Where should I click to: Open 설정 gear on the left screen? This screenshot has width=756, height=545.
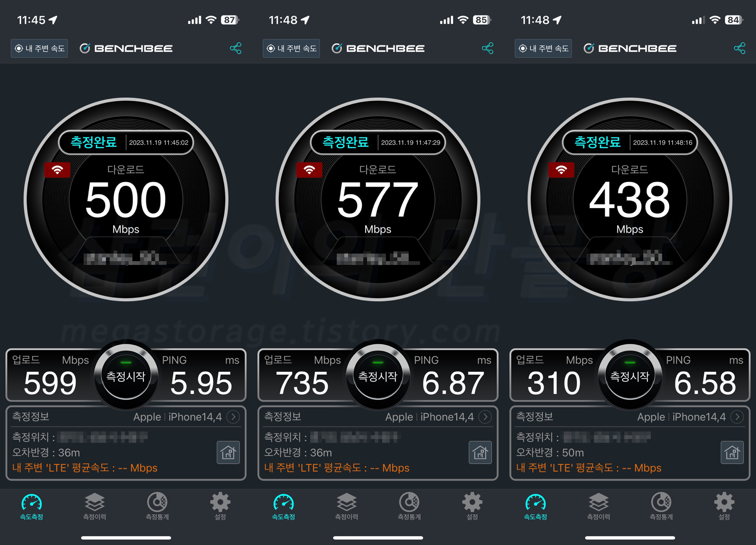coord(220,506)
